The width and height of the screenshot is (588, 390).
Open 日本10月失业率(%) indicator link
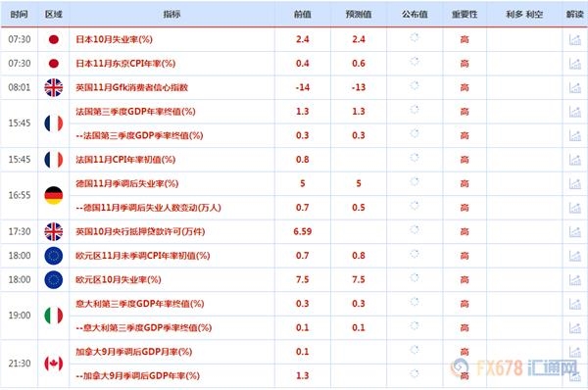(114, 39)
